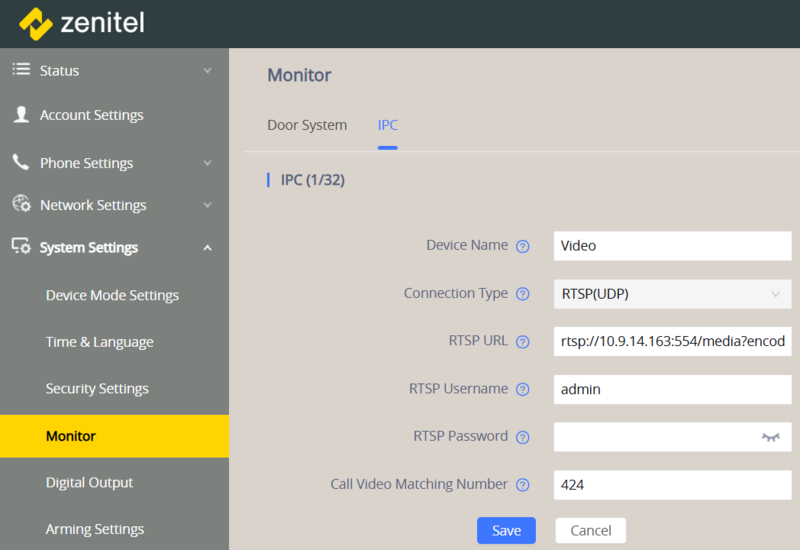The height and width of the screenshot is (550, 800).
Task: Toggle RTSP password visibility eye icon
Action: pos(770,437)
